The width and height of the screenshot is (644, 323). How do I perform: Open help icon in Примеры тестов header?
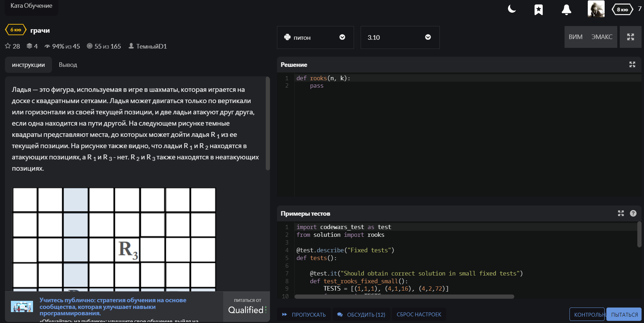pyautogui.click(x=633, y=213)
